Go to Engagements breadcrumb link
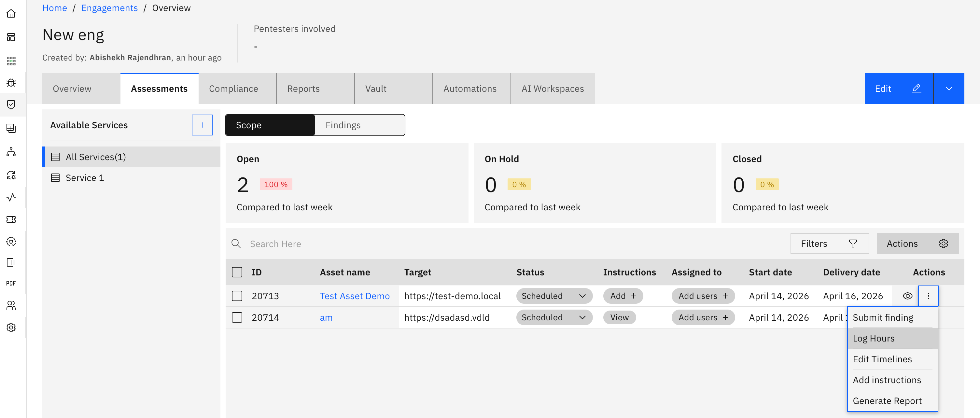 pyautogui.click(x=110, y=8)
